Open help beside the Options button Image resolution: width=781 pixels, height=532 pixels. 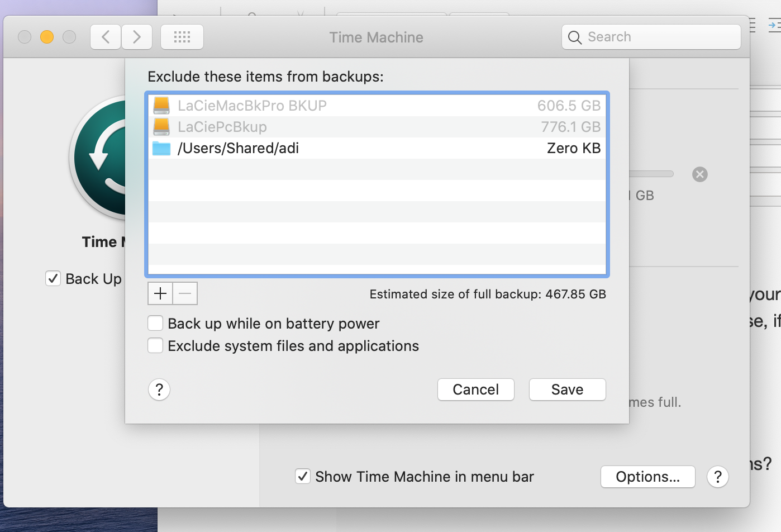pos(718,477)
